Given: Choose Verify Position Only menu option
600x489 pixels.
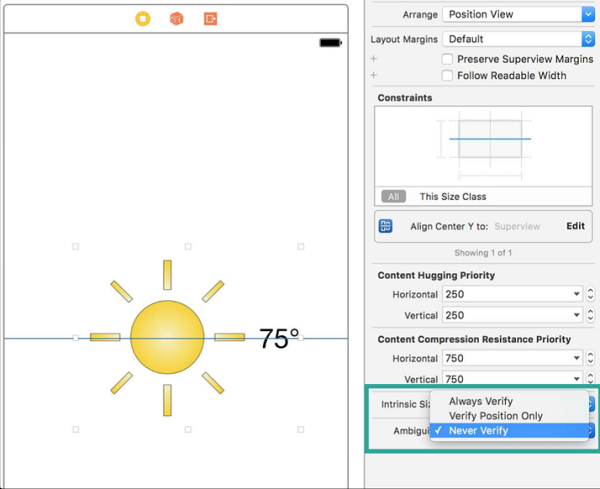Looking at the screenshot, I should point(509,416).
